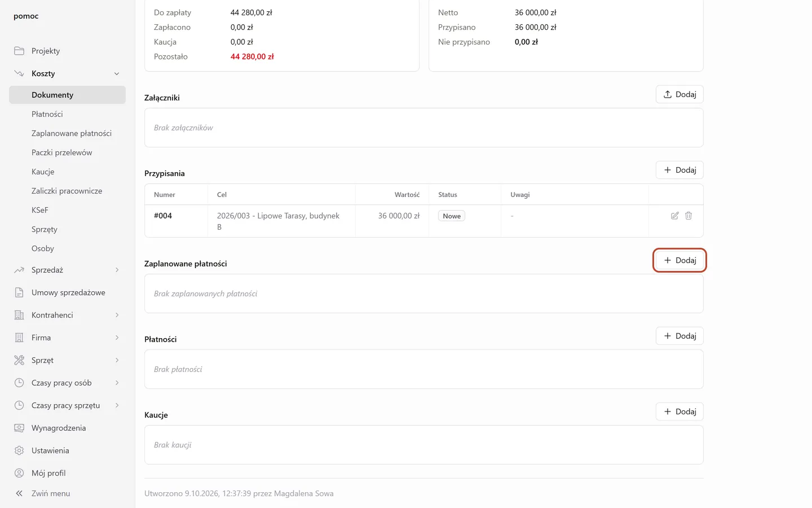The width and height of the screenshot is (812, 508).
Task: Collapse the Koszty section chevron
Action: 117,73
